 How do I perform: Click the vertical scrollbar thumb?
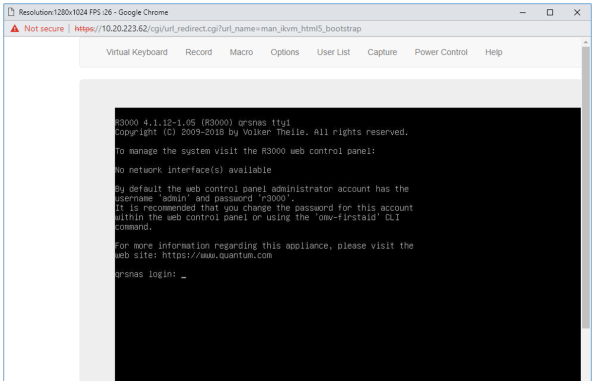tap(586, 187)
